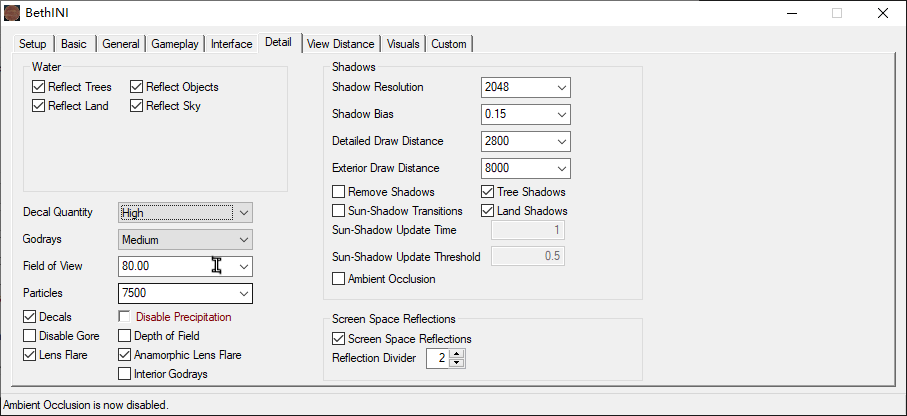Decrease Reflection Divider with down arrow

click(x=457, y=363)
